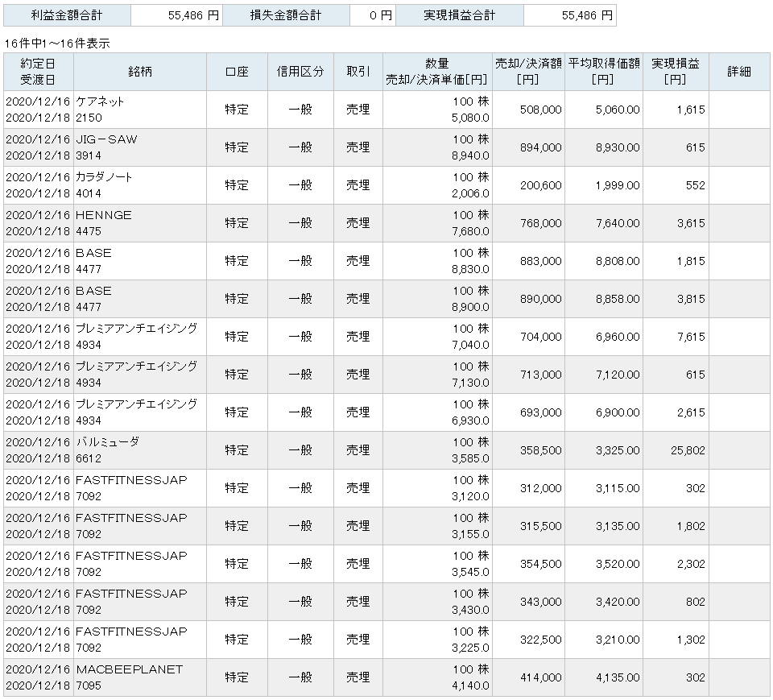Click the 768,000 settlement amount
The width and height of the screenshot is (773, 700).
click(541, 223)
